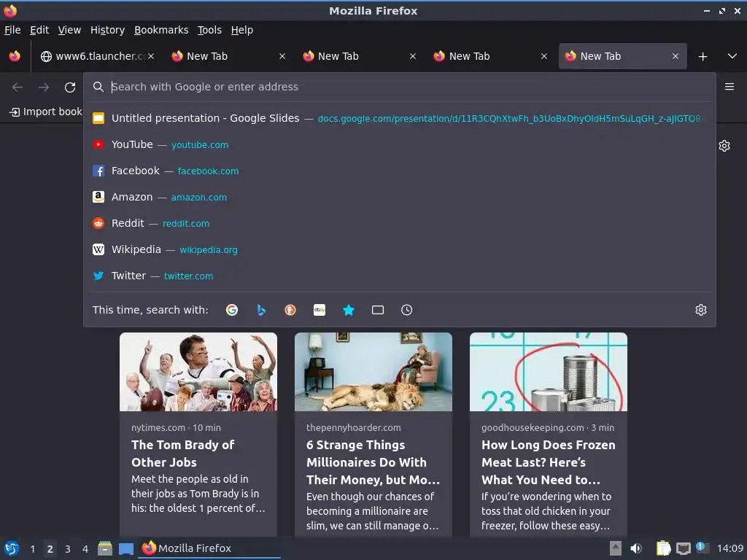Open the Edit menu

point(39,30)
